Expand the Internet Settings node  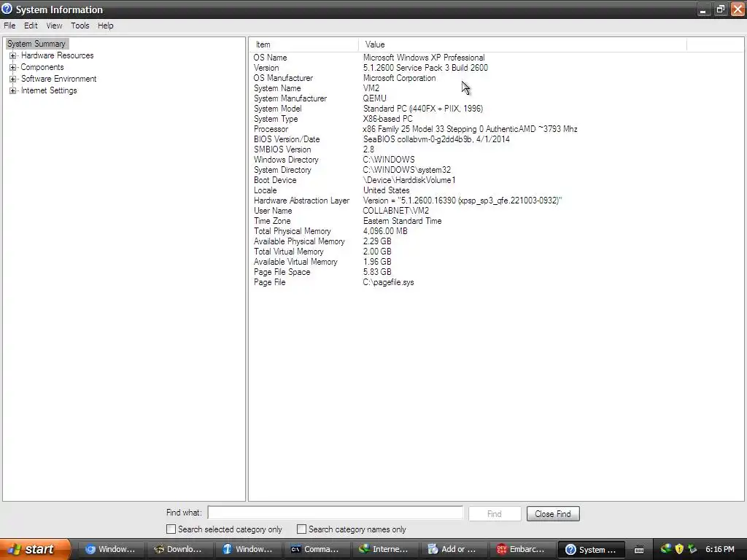(13, 90)
